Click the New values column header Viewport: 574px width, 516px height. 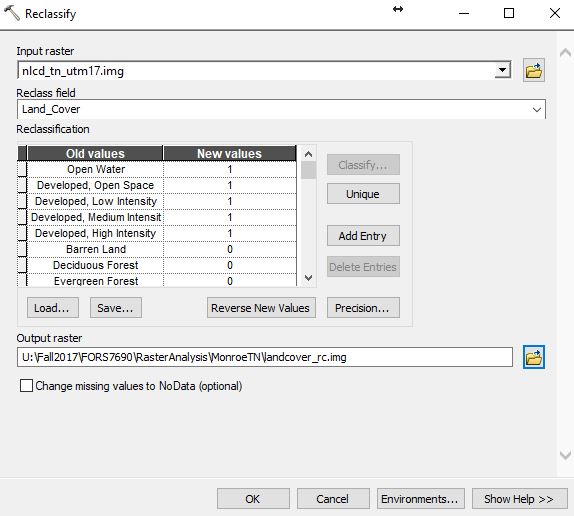click(x=230, y=153)
